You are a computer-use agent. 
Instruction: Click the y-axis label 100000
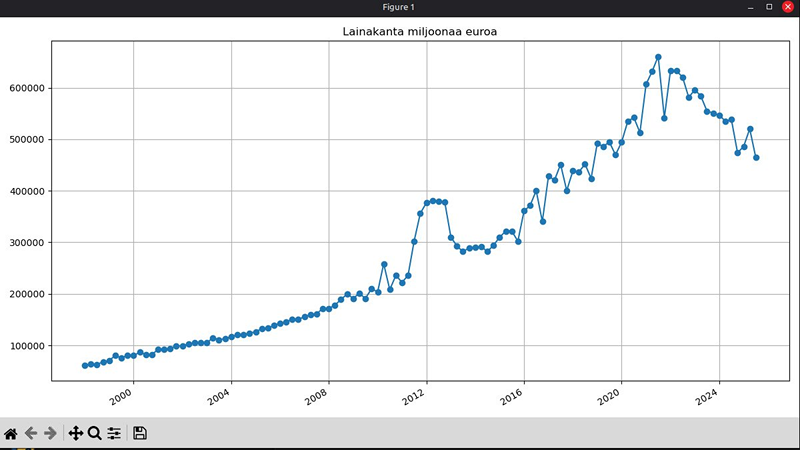(27, 346)
